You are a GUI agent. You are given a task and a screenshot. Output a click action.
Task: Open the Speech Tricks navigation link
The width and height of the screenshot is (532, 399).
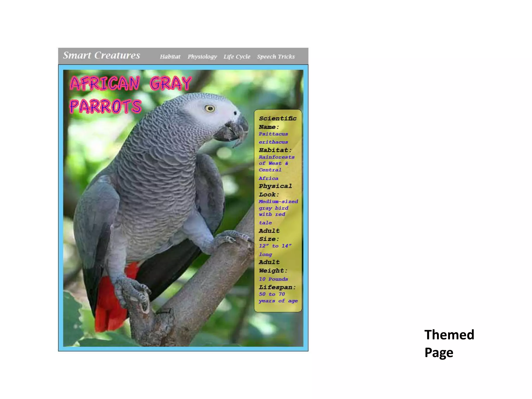[276, 57]
